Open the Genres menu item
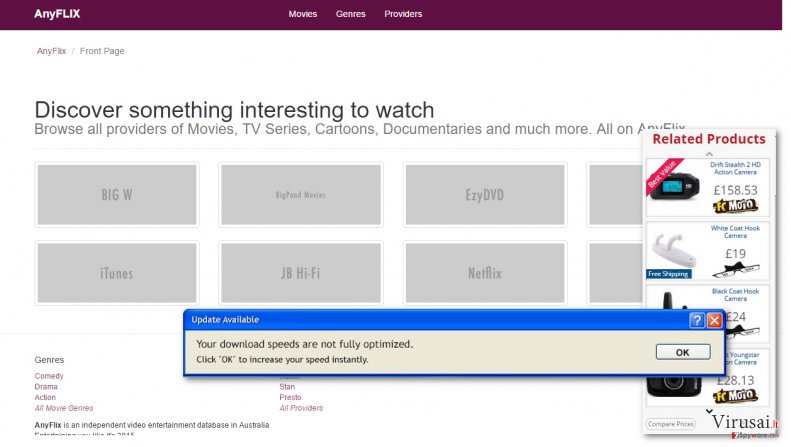Image resolution: width=791 pixels, height=447 pixels. pos(351,14)
